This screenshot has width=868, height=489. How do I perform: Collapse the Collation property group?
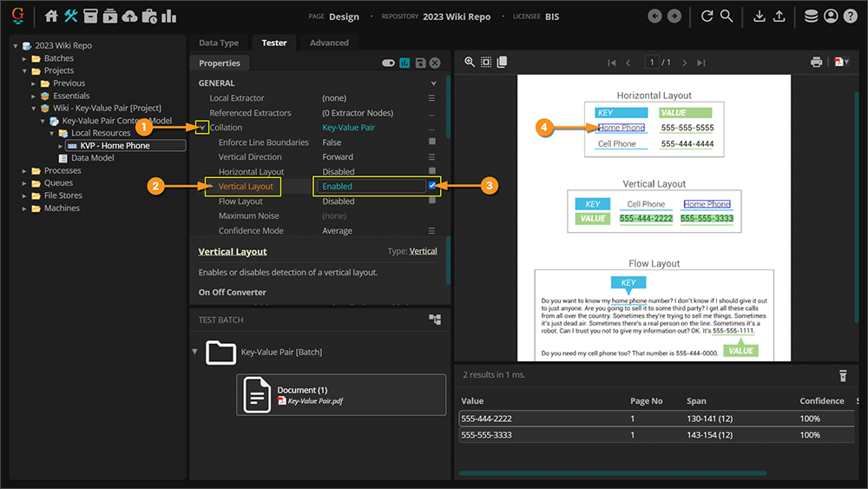[201, 128]
